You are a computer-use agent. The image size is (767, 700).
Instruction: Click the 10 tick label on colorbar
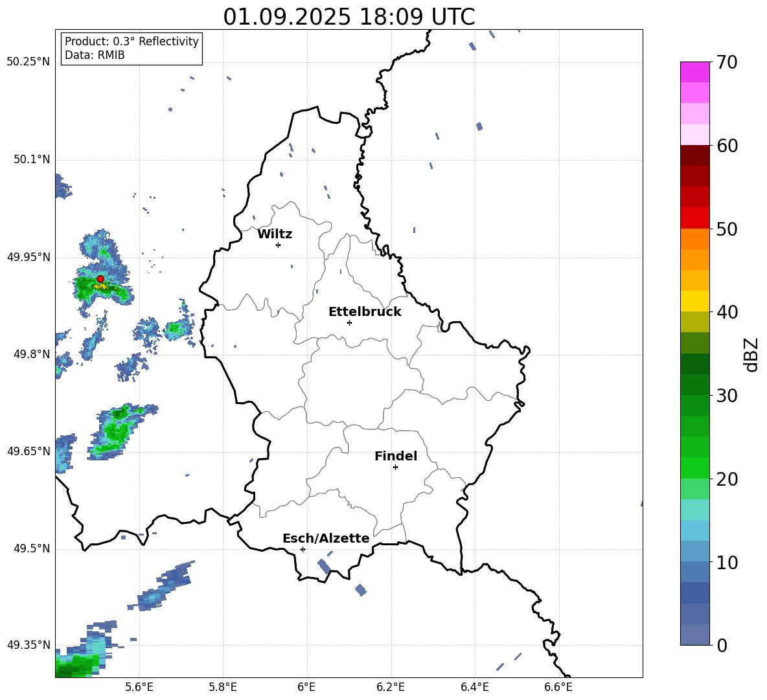pyautogui.click(x=726, y=562)
